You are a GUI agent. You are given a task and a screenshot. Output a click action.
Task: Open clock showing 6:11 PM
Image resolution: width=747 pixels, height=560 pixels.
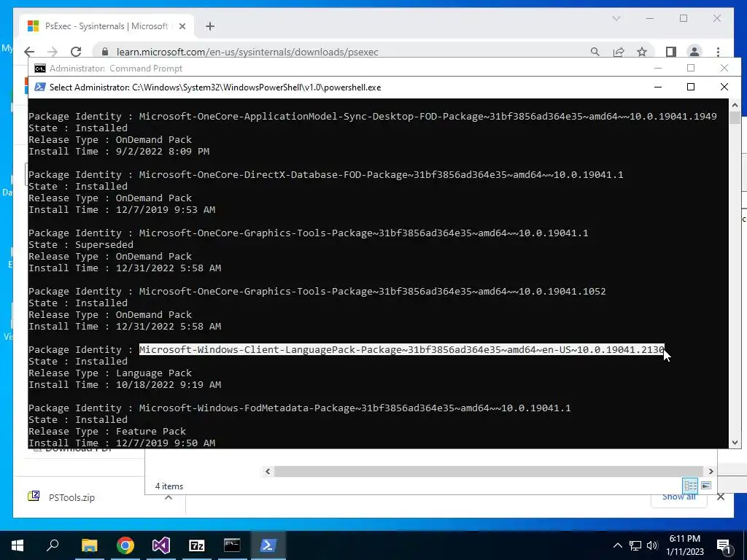pyautogui.click(x=684, y=545)
